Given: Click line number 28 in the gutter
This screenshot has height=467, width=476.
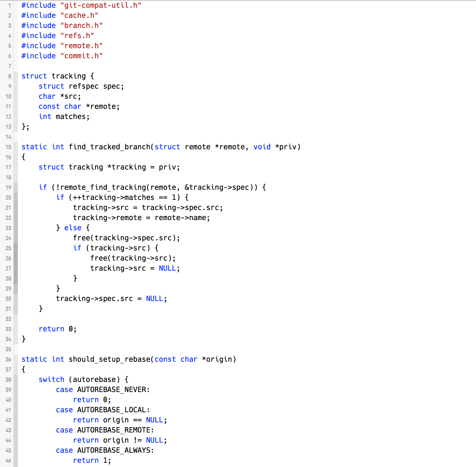Looking at the screenshot, I should point(8,278).
